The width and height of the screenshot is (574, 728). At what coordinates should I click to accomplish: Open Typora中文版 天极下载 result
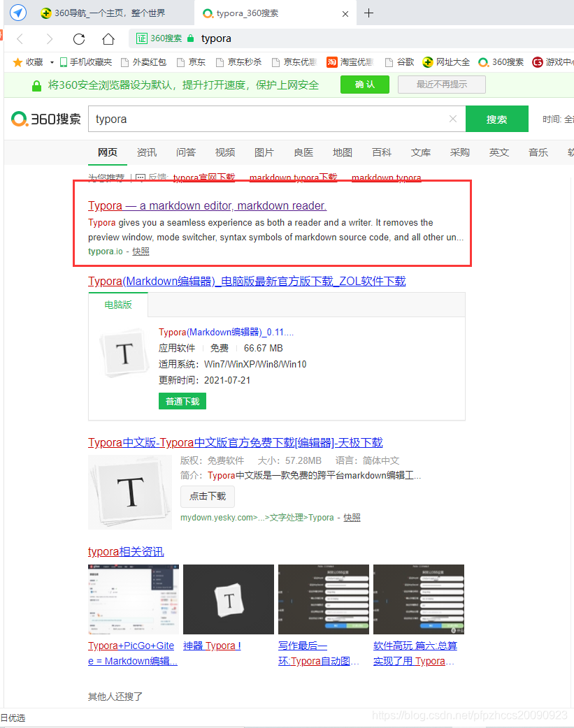tap(235, 442)
